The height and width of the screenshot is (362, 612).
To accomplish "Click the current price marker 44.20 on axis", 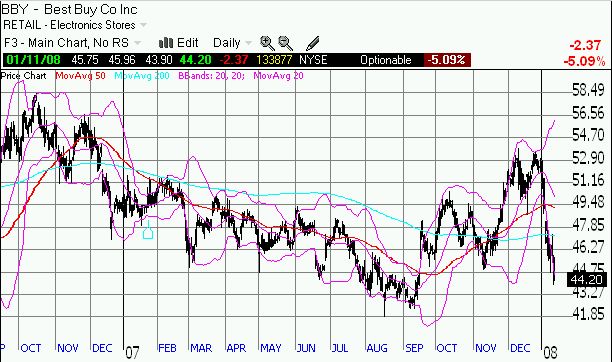I will 586,280.
